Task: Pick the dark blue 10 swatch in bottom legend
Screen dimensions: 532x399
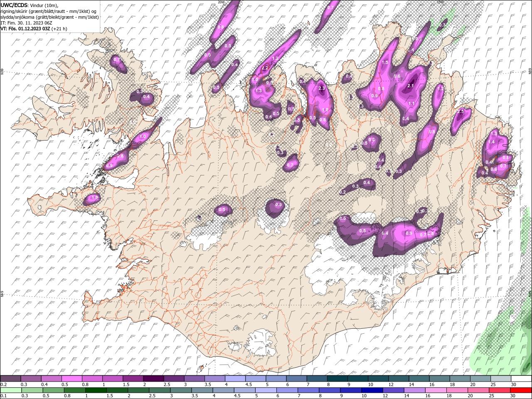Action: [x=372, y=390]
